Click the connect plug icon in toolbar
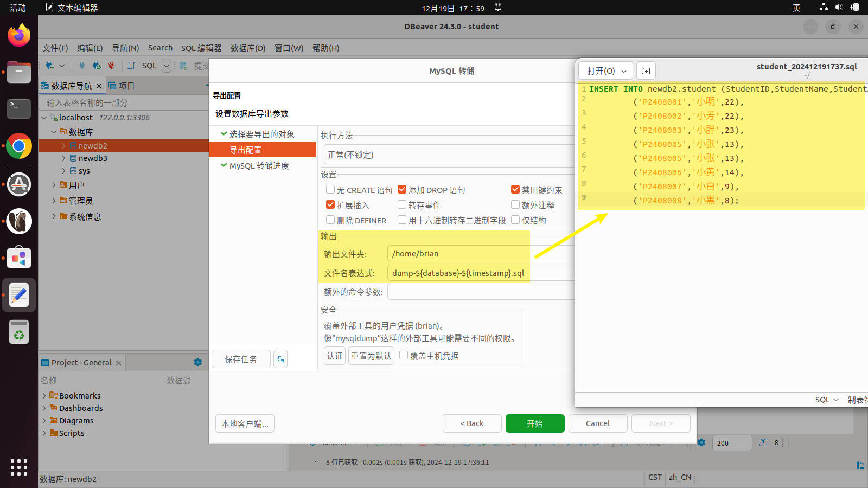The width and height of the screenshot is (868, 488). tap(82, 66)
